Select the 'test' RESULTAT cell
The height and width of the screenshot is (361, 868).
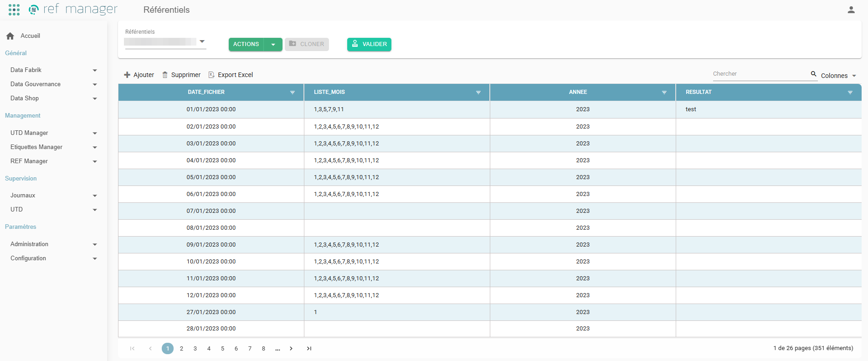pyautogui.click(x=769, y=109)
